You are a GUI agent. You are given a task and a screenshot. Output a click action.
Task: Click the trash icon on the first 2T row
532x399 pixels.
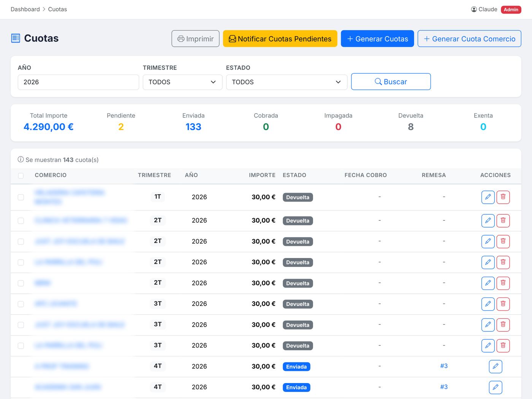[503, 220]
